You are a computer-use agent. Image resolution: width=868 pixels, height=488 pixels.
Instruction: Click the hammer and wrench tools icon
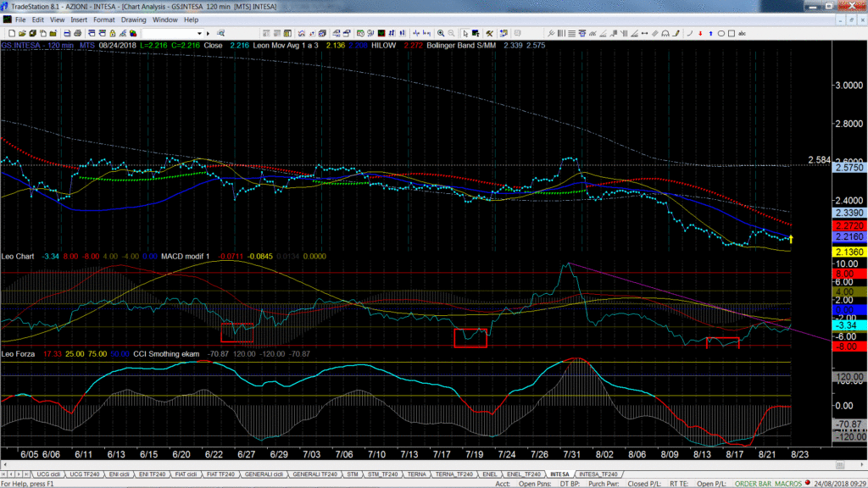coord(489,33)
